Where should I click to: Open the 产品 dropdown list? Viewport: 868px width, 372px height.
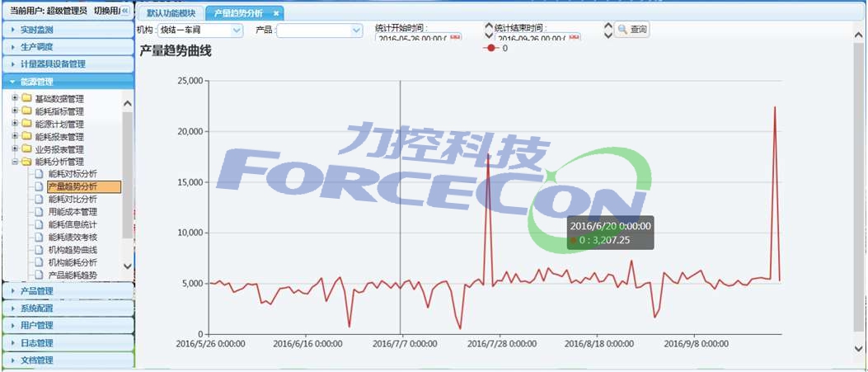tap(356, 31)
